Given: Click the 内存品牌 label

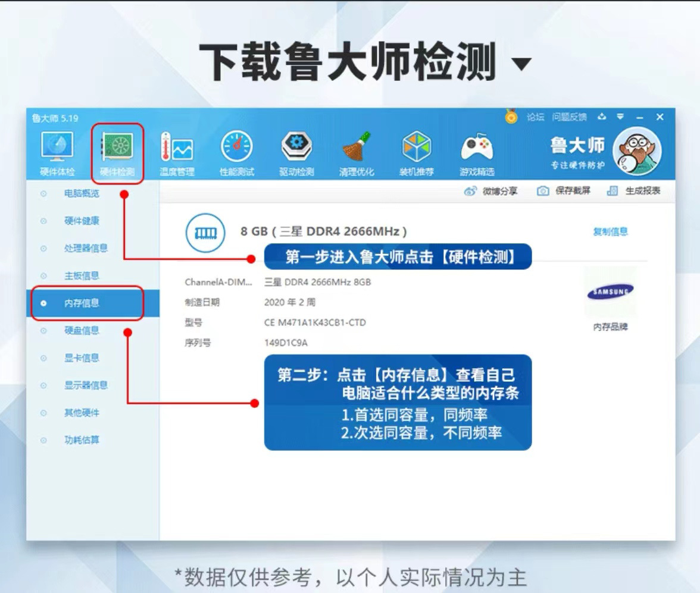Looking at the screenshot, I should (x=610, y=327).
